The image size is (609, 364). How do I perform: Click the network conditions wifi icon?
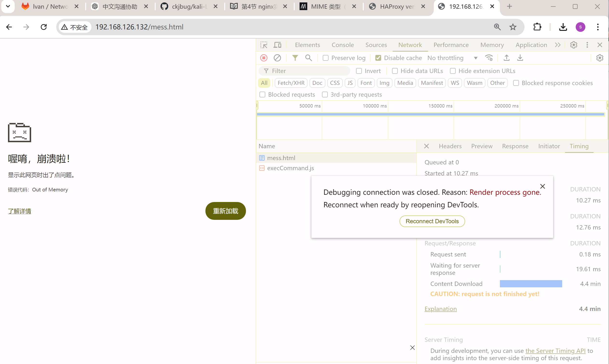489,58
